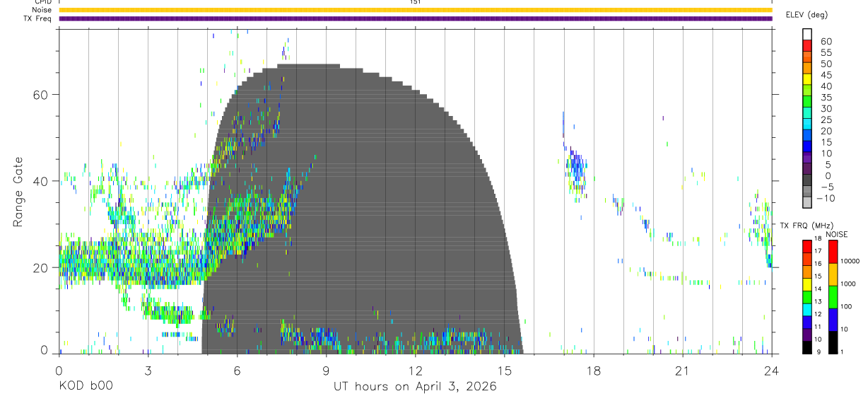The height and width of the screenshot is (401, 868).
Task: Select the white top box of the ELEV color bar
Action: (x=807, y=35)
